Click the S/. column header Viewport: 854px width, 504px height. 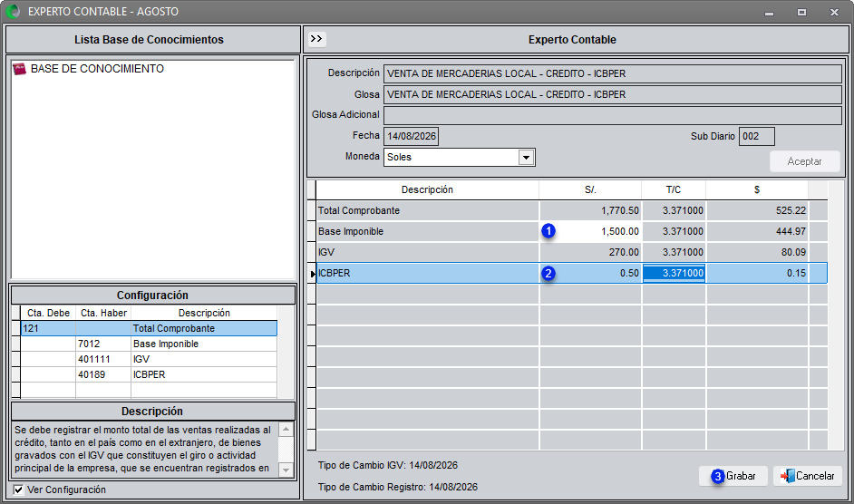click(590, 189)
